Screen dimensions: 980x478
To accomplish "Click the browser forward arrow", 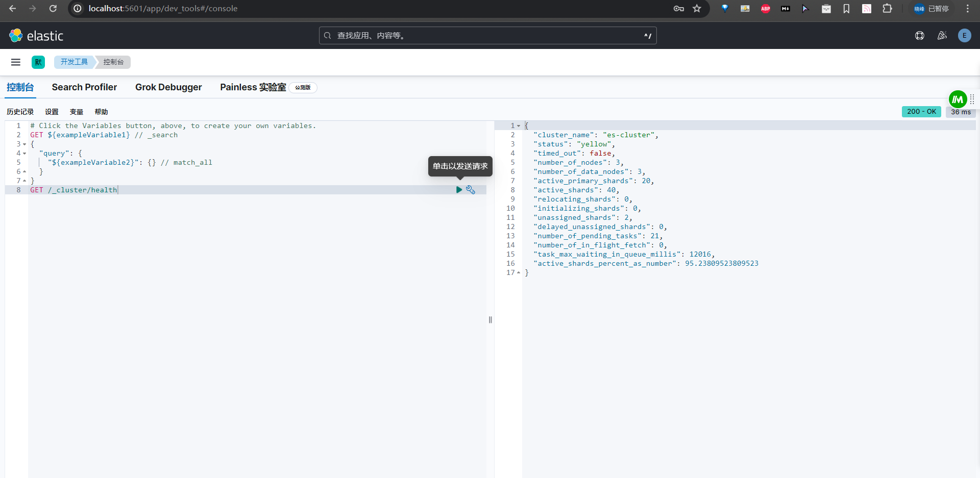I will pyautogui.click(x=33, y=9).
